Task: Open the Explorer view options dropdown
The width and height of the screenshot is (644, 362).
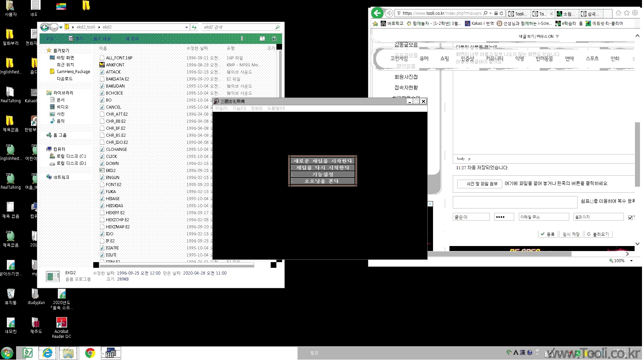Action: point(242,39)
